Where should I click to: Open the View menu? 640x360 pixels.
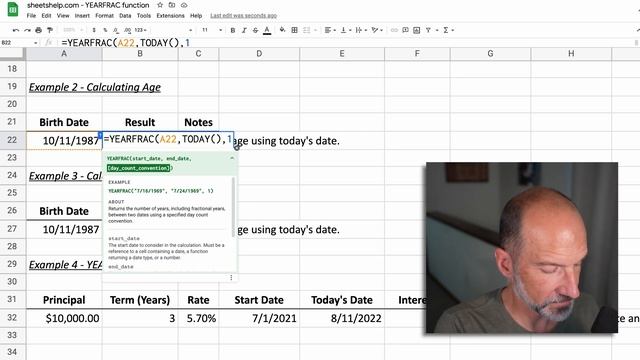coord(63,16)
